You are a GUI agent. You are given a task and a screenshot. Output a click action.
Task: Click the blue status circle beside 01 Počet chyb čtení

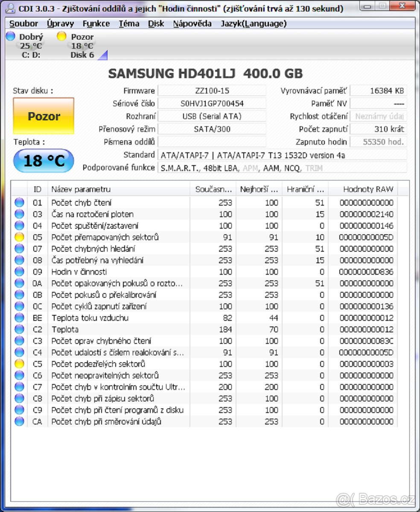[19, 203]
